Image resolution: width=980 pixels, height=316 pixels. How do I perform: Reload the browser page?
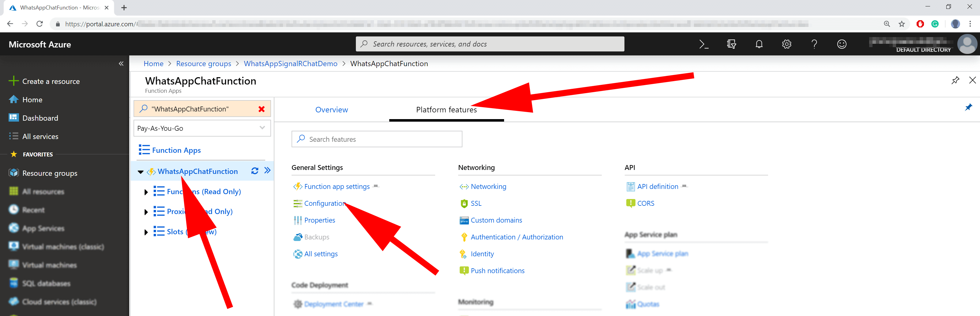(40, 24)
